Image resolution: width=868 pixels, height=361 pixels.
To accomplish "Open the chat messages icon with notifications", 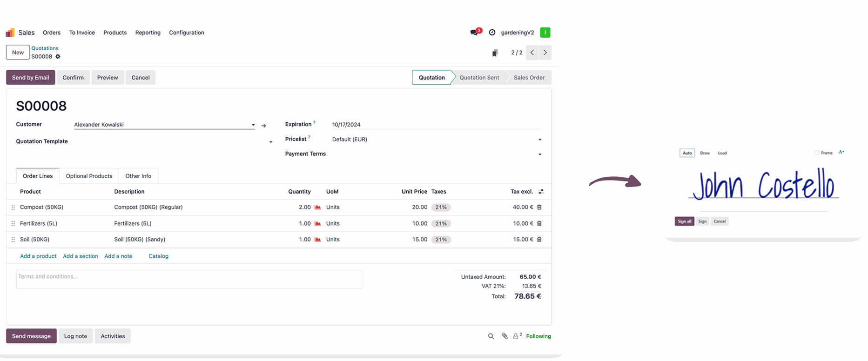I will 474,33.
